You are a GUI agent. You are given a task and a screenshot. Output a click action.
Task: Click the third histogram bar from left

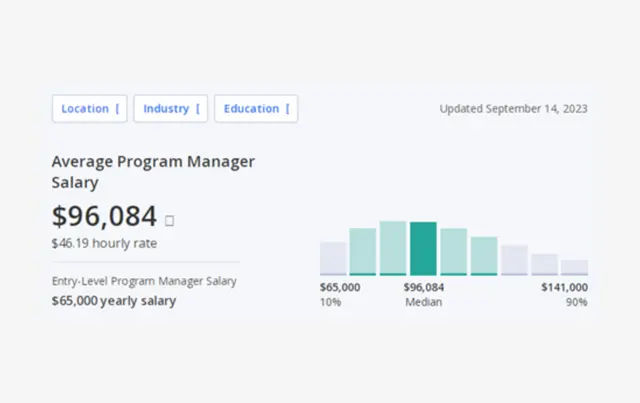click(x=393, y=248)
